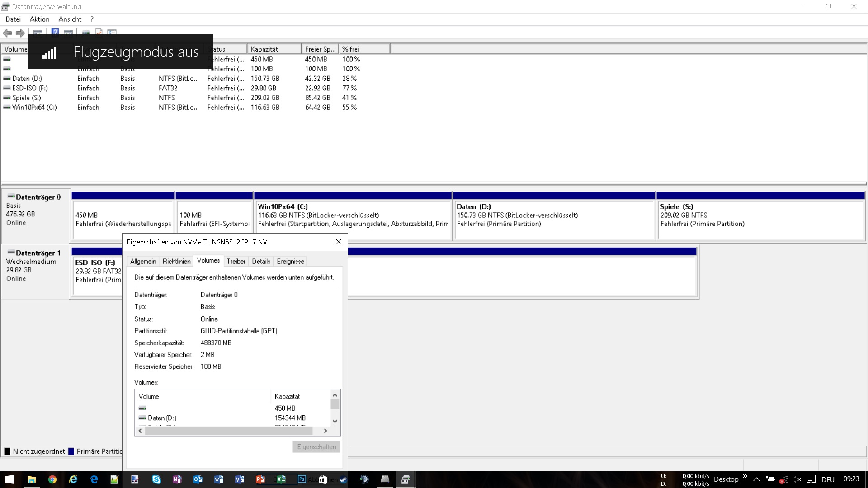Open the Steam taskbar icon
The width and height of the screenshot is (868, 488).
(x=344, y=479)
